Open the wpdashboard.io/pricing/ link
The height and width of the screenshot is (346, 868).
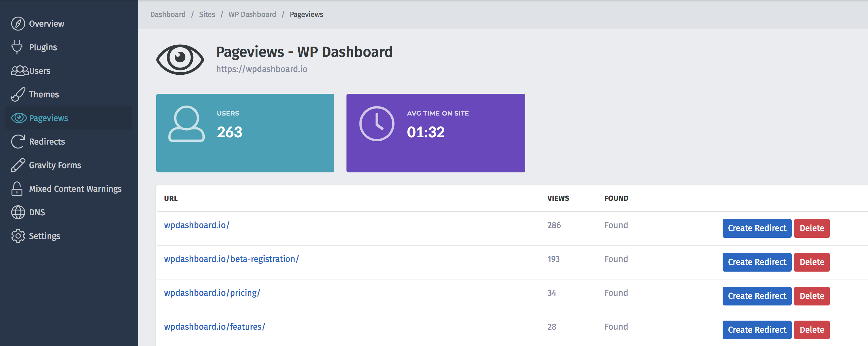[x=212, y=293]
